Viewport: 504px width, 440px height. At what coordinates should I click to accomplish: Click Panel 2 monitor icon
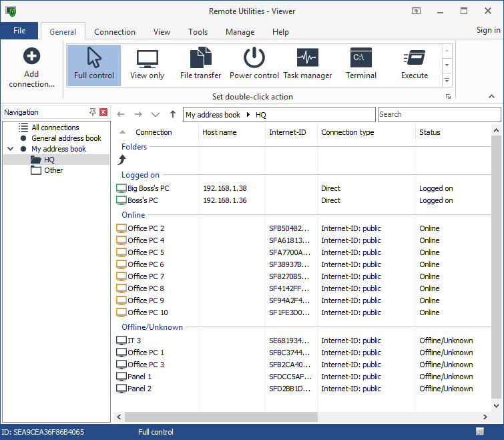[121, 389]
